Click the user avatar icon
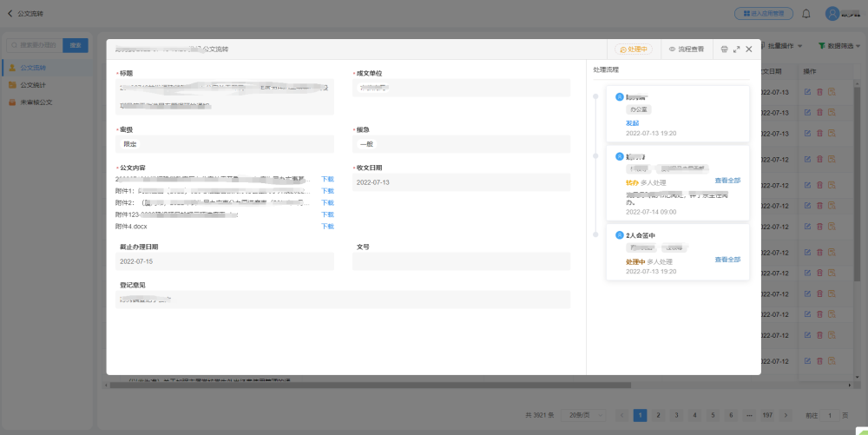 click(x=832, y=14)
